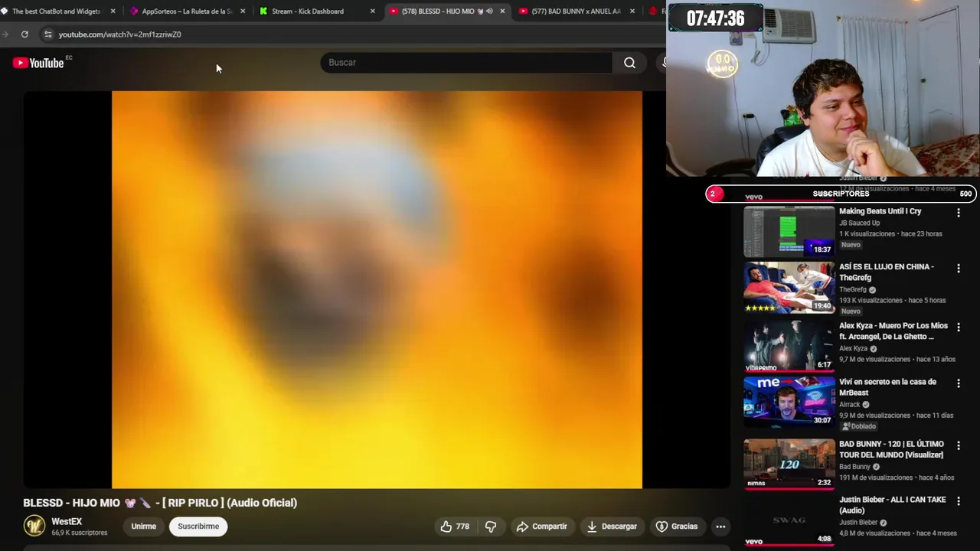
Task: Open the Vivi en secreto en la casa title
Action: point(887,387)
